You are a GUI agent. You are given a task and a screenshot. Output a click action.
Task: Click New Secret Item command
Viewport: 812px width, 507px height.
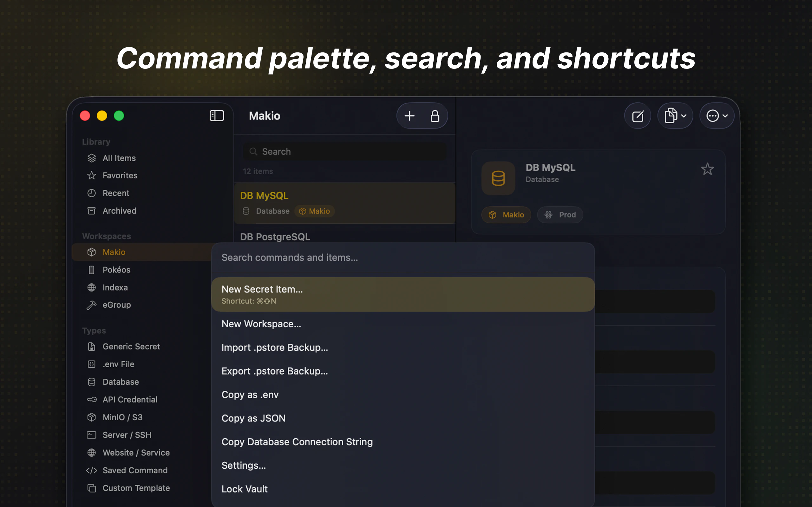tap(262, 289)
